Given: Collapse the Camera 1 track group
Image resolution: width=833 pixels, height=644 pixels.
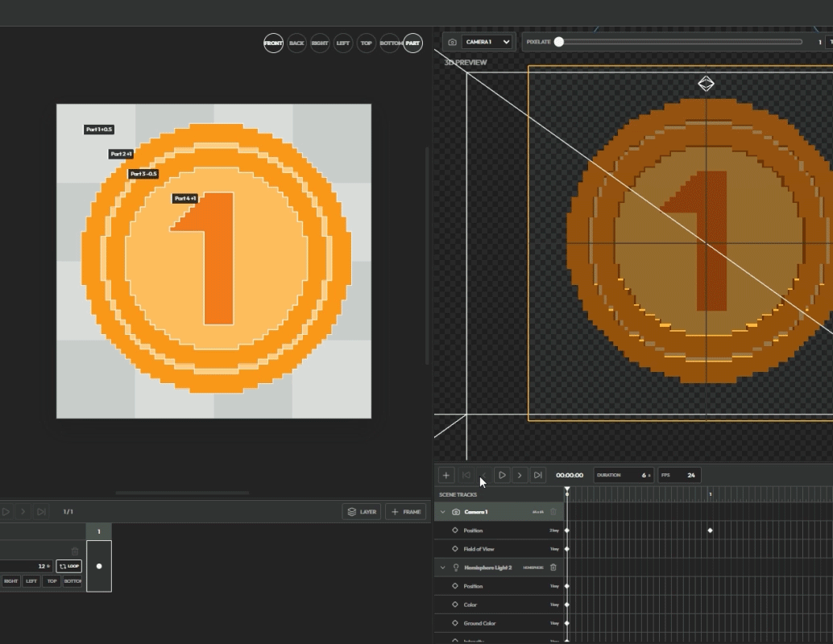Looking at the screenshot, I should pos(442,512).
